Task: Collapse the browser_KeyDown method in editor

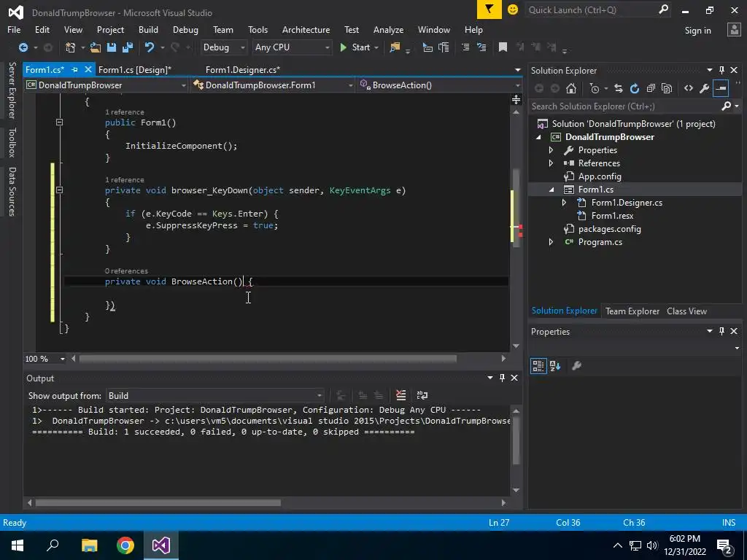Action: [x=59, y=190]
